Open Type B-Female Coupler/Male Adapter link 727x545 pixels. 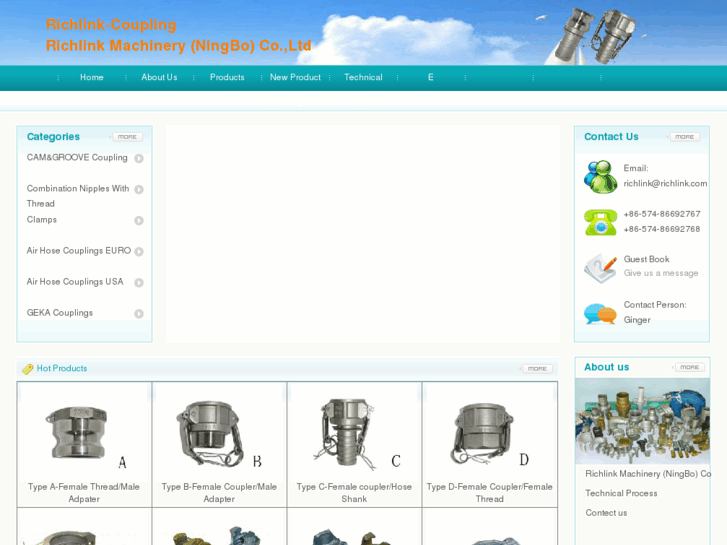click(x=219, y=493)
